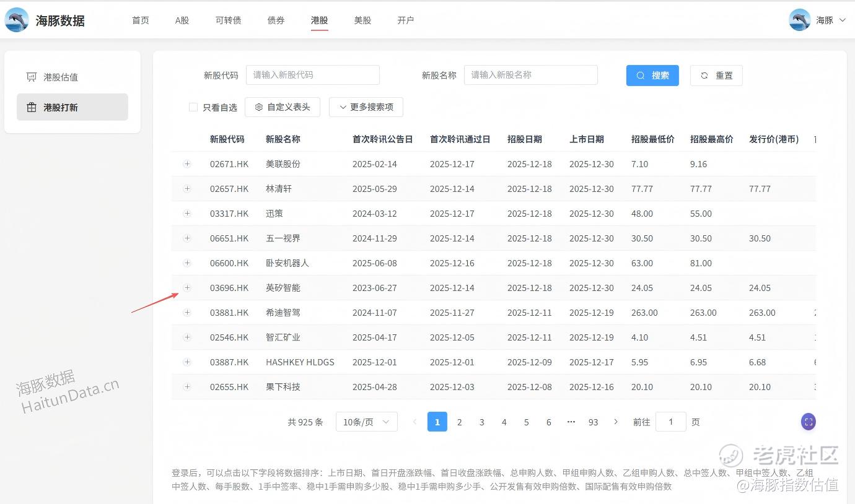
Task: Expand the row for 02671.HK 美联股份
Action: 187,164
